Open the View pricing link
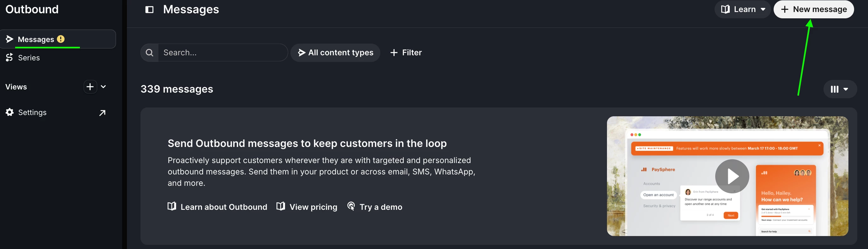The image size is (868, 249). [306, 207]
